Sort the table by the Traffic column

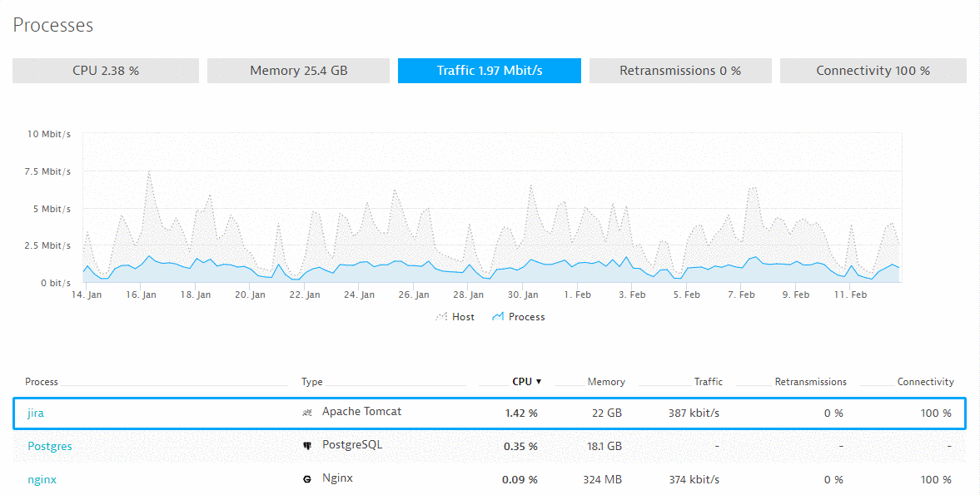pos(708,381)
